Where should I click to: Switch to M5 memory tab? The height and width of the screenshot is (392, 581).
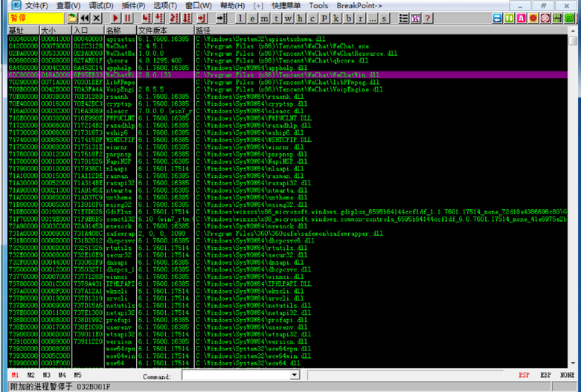pyautogui.click(x=77, y=375)
